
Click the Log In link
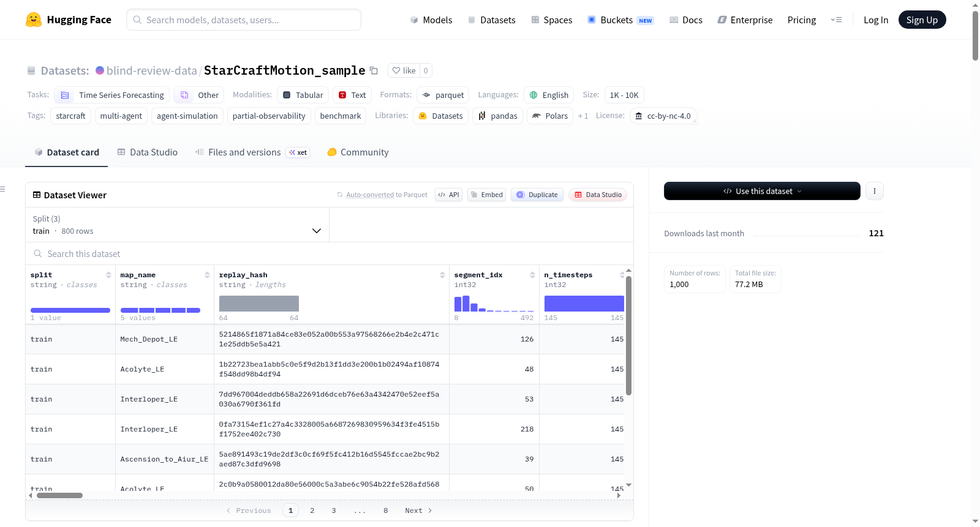876,20
